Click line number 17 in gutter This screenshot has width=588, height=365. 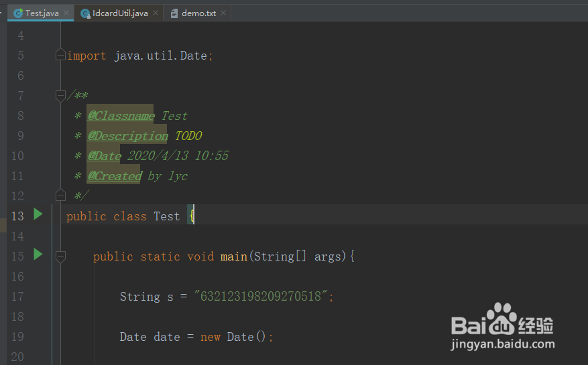pos(17,297)
